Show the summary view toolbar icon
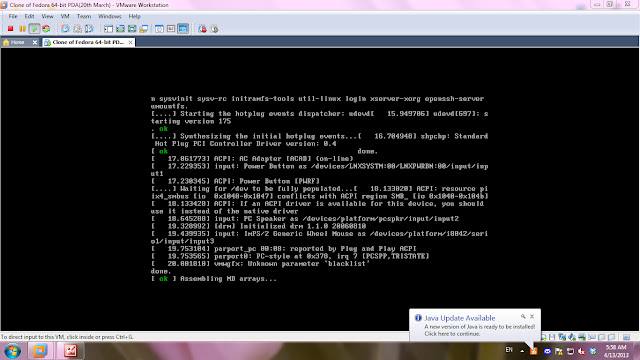 pyautogui.click(x=159, y=29)
